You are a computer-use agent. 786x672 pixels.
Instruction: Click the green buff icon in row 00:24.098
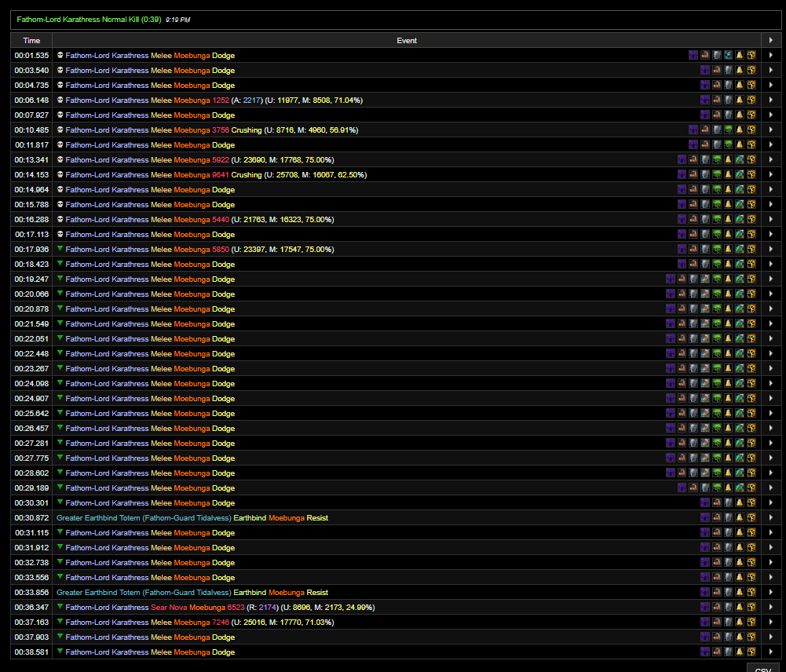click(716, 383)
